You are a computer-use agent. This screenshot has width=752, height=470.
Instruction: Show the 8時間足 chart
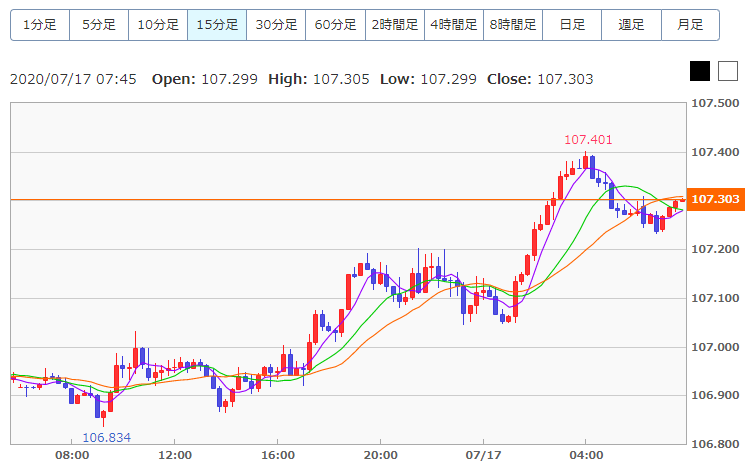(512, 24)
